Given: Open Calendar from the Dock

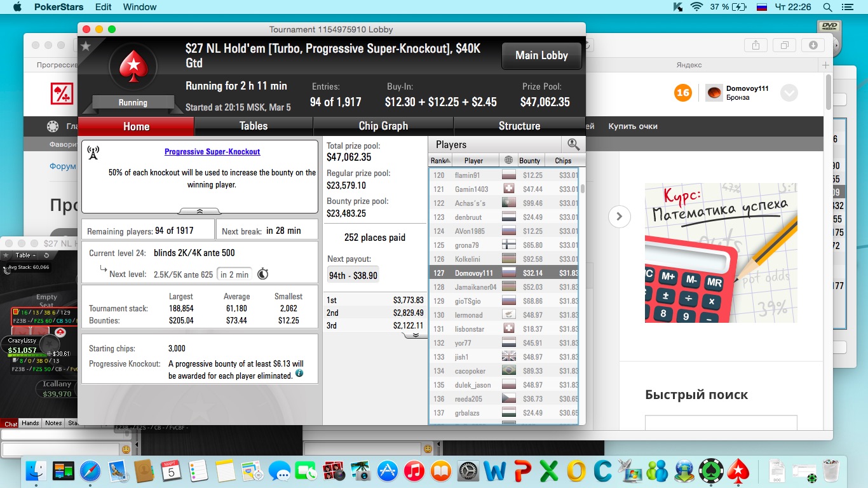Looking at the screenshot, I should 172,471.
